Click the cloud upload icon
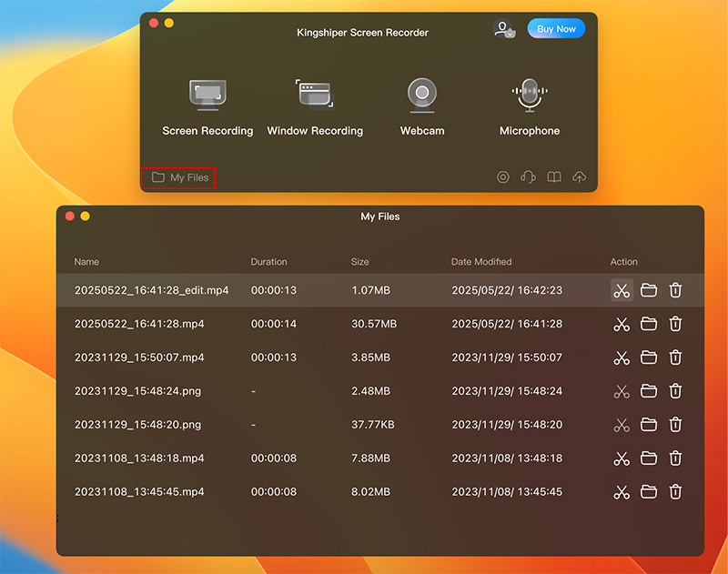 579,176
